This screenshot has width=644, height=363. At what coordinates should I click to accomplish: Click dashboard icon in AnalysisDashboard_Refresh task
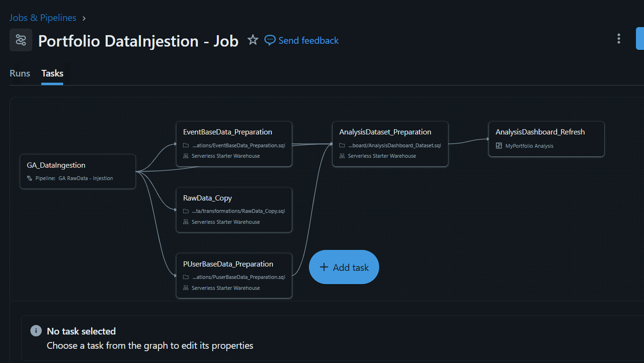click(x=499, y=146)
